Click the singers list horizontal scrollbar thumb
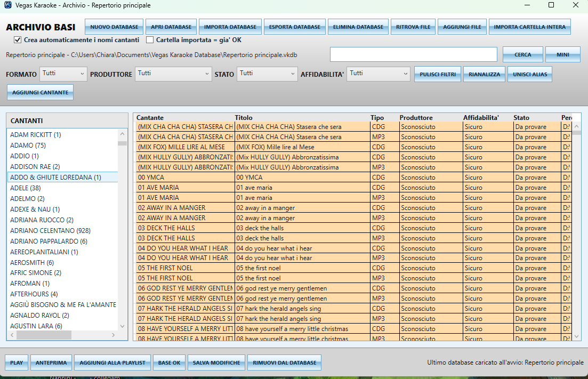This screenshot has width=588, height=379. pos(44,335)
